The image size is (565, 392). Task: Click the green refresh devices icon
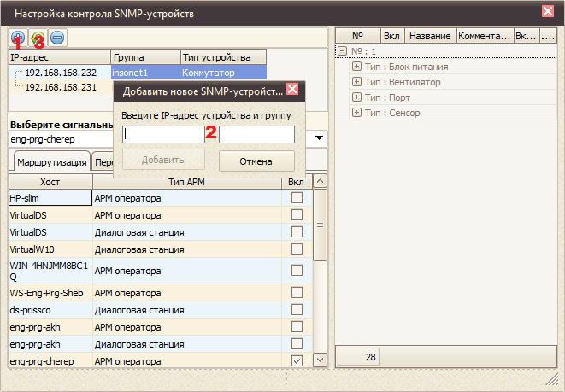(38, 37)
